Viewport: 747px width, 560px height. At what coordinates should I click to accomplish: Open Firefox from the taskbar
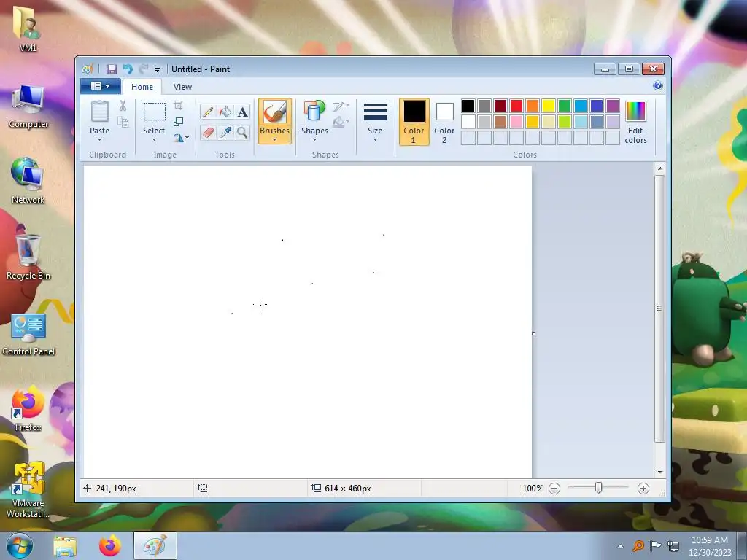[x=110, y=545]
